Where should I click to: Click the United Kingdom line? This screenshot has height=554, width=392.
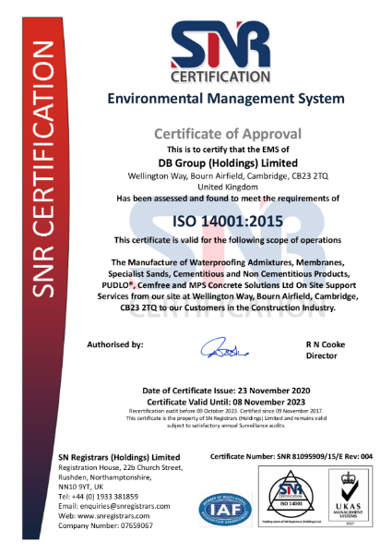pos(228,187)
